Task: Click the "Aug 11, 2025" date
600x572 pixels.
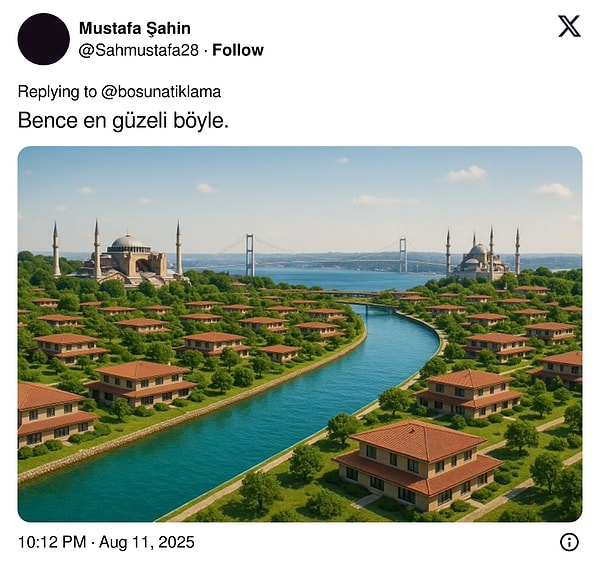Action: click(148, 542)
